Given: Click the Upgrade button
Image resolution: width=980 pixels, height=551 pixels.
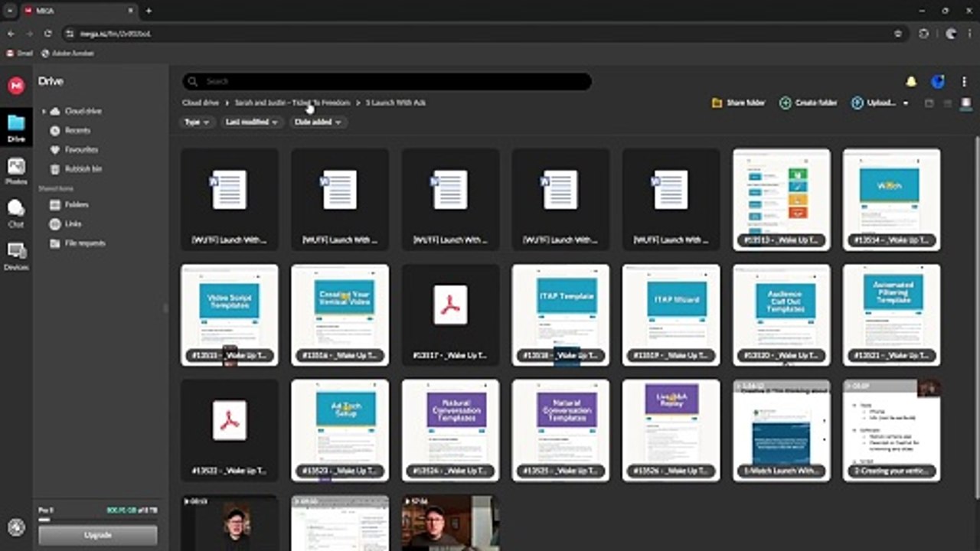Looking at the screenshot, I should pos(98,535).
